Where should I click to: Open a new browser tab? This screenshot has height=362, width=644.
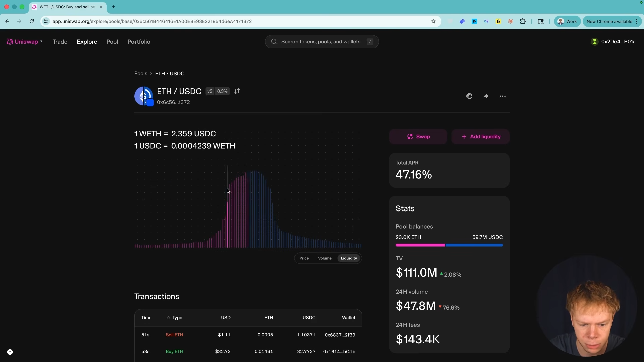pos(113,7)
